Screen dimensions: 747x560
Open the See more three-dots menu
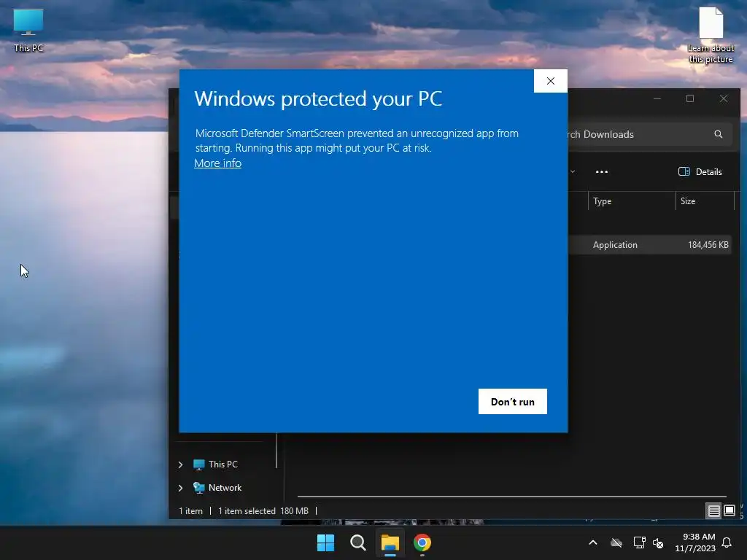pos(602,172)
